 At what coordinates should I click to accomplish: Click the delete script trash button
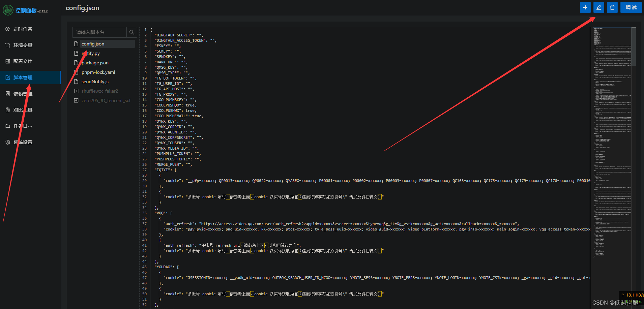[x=612, y=7]
